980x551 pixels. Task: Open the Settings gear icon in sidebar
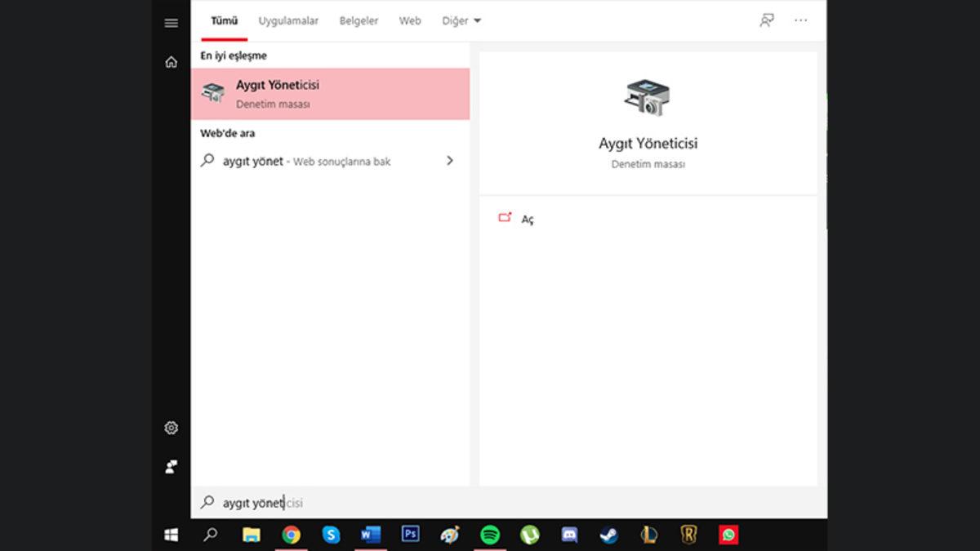coord(171,428)
